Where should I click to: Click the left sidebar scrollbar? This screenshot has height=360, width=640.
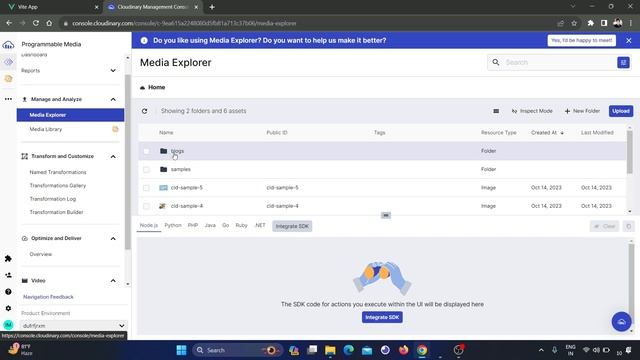tap(127, 161)
